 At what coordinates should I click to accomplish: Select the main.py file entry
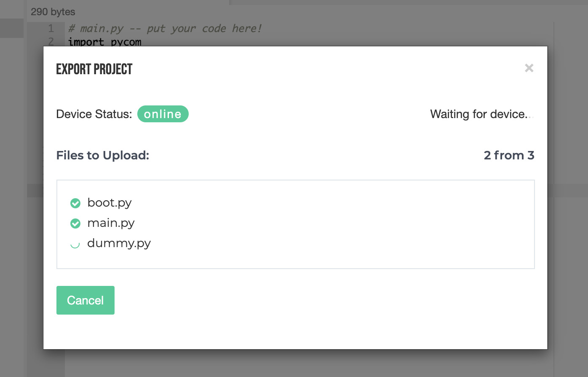(x=111, y=223)
